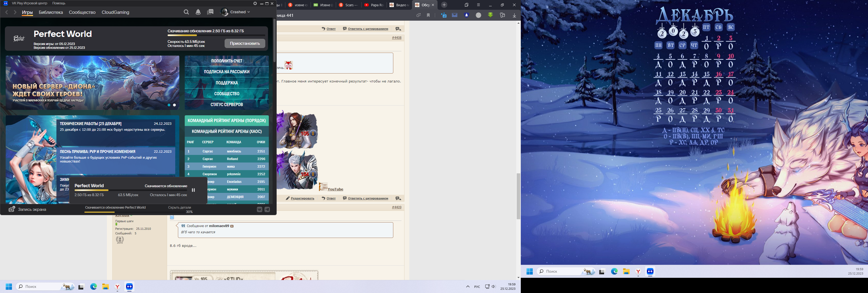Click the browser downloads arrow icon

point(514,15)
